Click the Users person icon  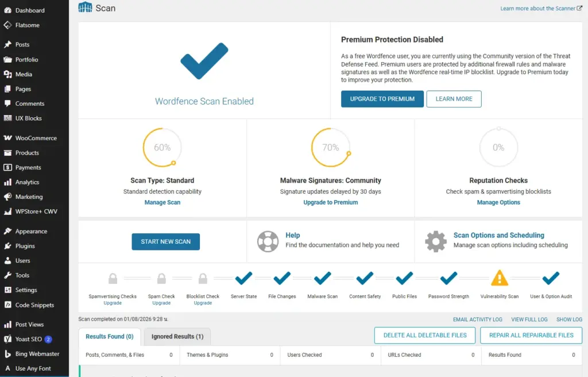coord(7,260)
